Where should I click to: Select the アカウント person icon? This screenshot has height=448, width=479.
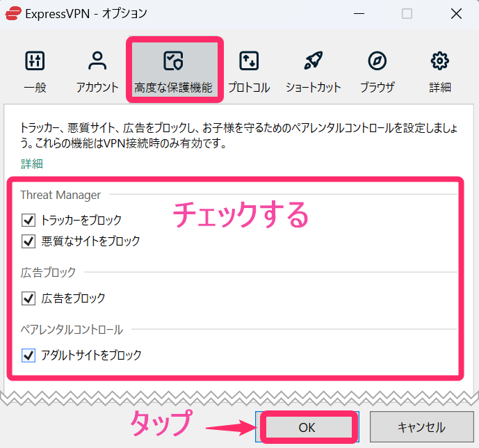point(97,61)
